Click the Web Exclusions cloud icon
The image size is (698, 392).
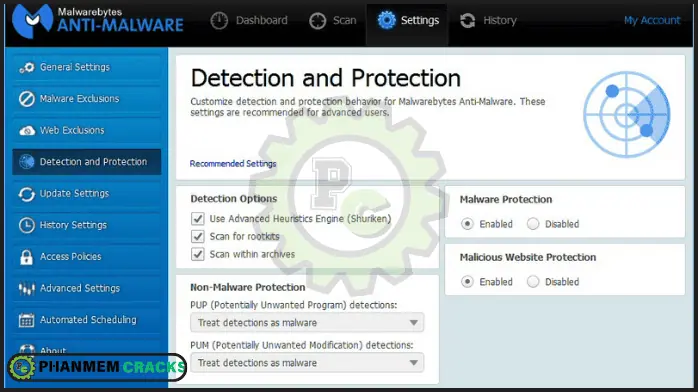pos(27,130)
